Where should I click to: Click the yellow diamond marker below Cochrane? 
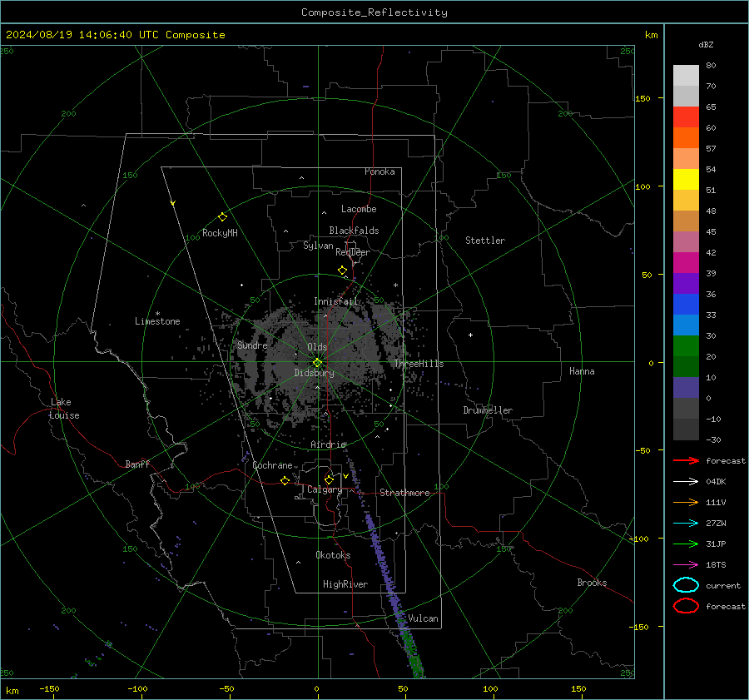[x=285, y=480]
